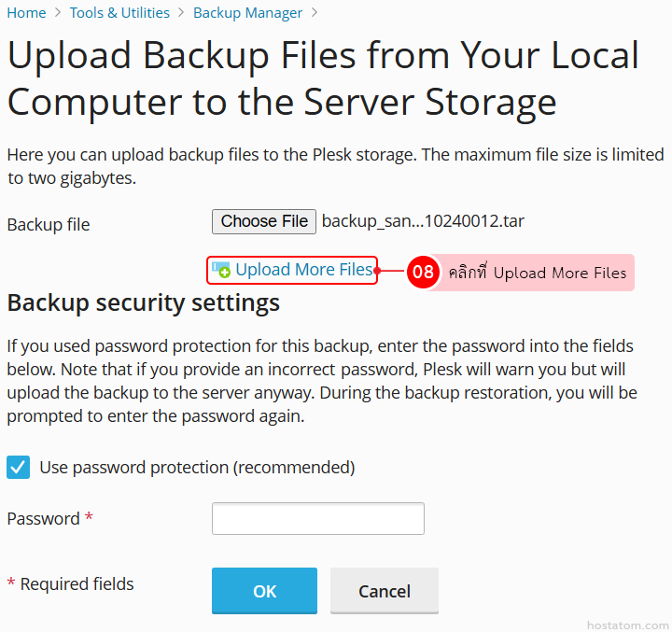Click the red 08 step badge
The width and height of the screenshot is (672, 632).
click(423, 272)
